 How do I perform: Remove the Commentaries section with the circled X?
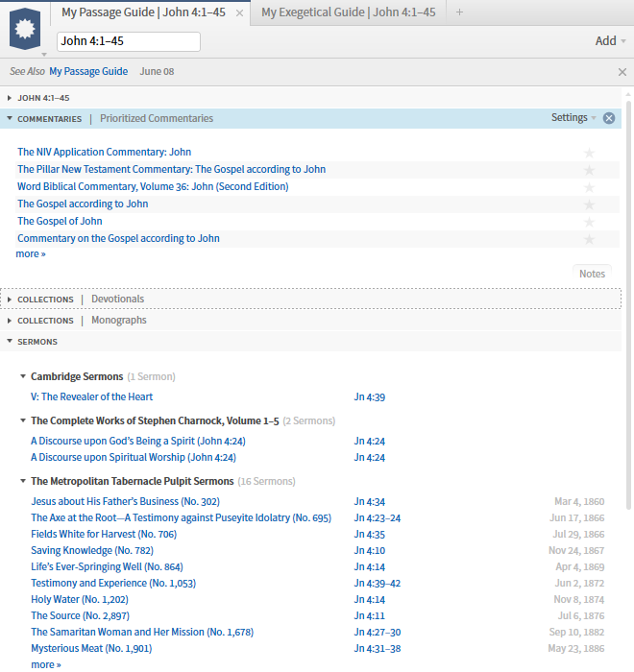click(x=609, y=118)
